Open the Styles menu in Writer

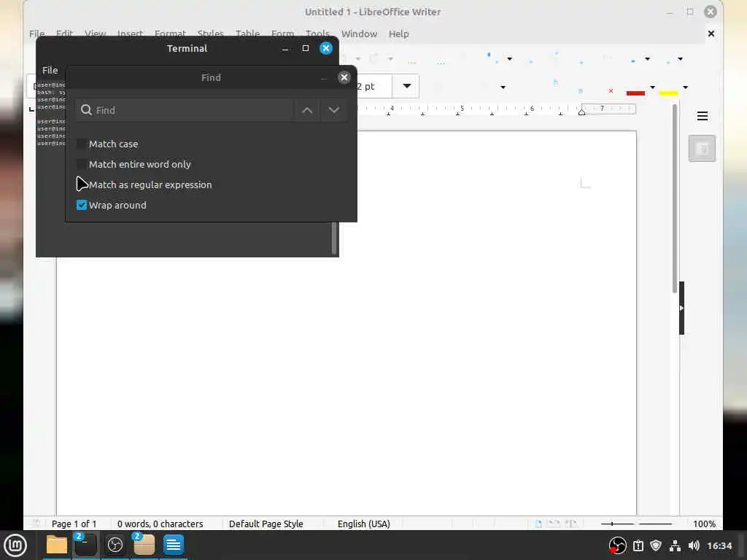pyautogui.click(x=211, y=34)
